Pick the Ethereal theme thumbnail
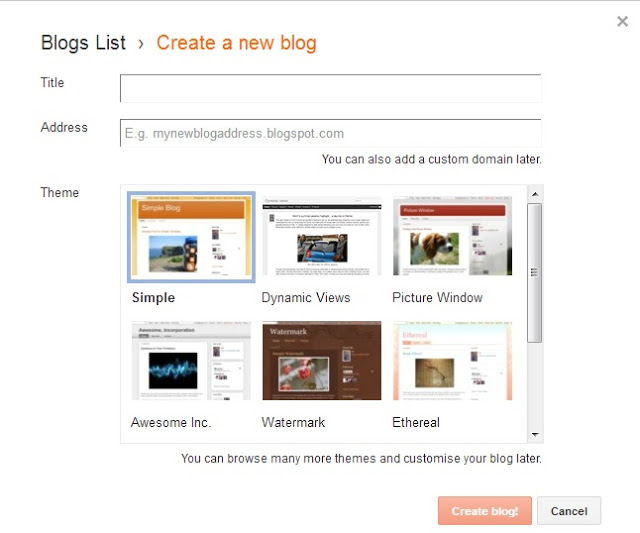This screenshot has height=533, width=640. point(452,361)
